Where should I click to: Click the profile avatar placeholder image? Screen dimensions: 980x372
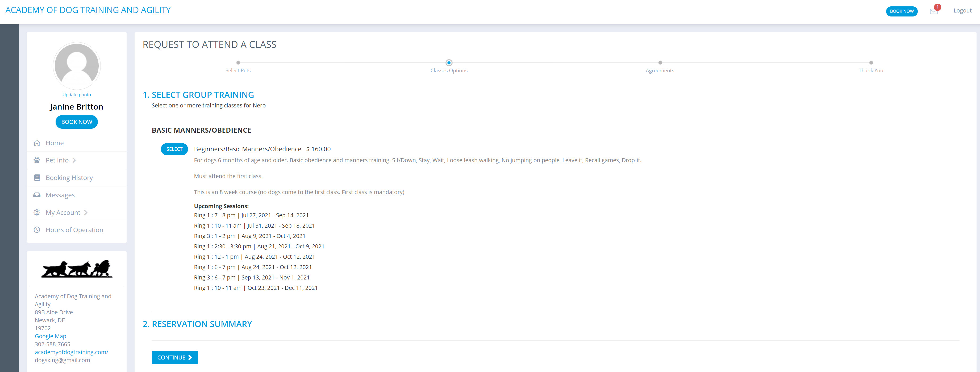click(x=77, y=66)
